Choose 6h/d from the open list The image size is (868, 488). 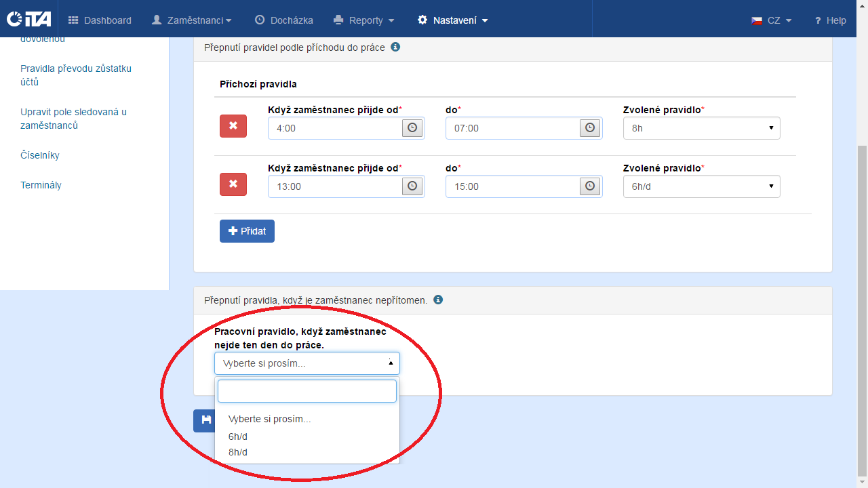pyautogui.click(x=238, y=436)
